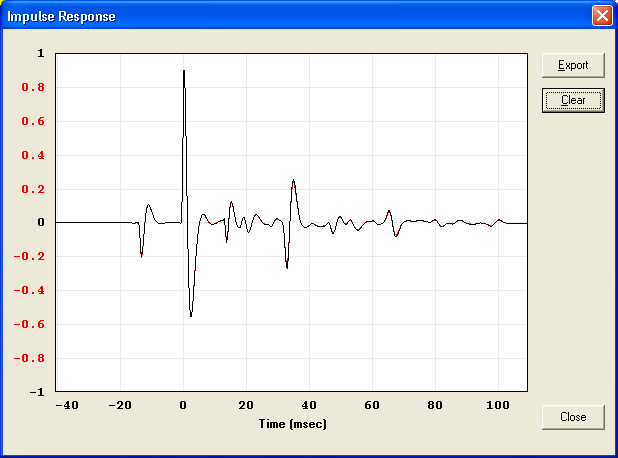Close the Impulse Response window via X
618x458 pixels.
[602, 16]
